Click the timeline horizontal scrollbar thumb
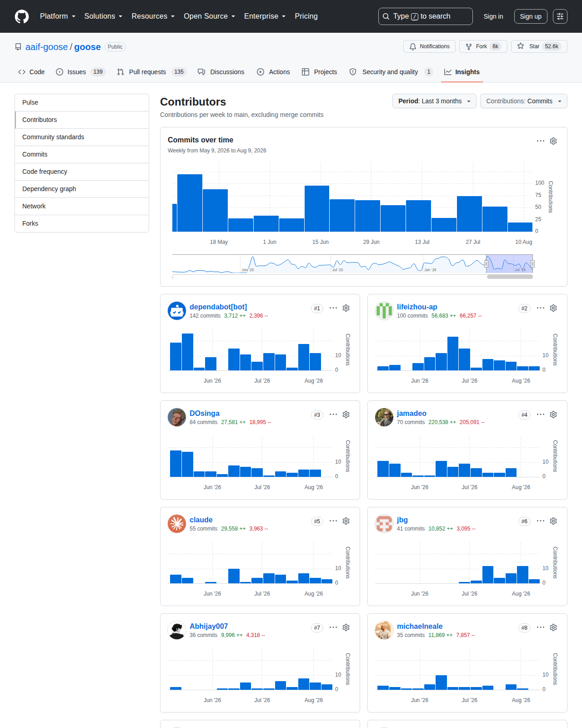This screenshot has height=728, width=582. point(510,277)
